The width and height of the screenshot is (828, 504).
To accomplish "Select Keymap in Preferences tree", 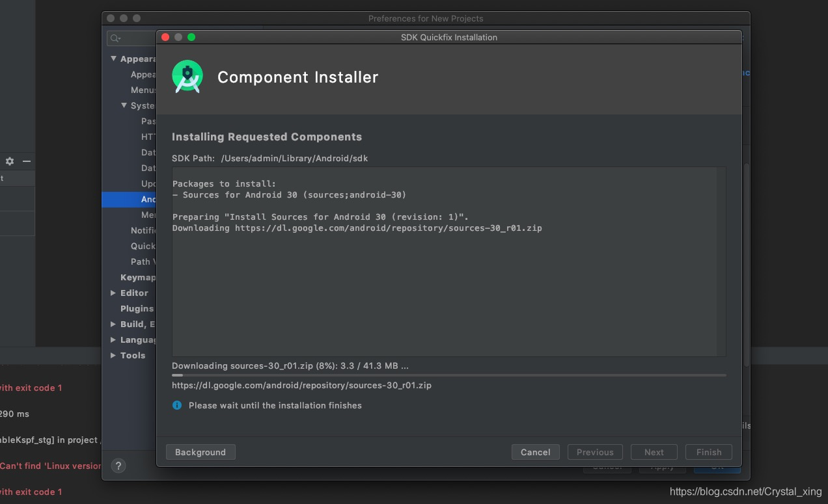I will click(138, 277).
